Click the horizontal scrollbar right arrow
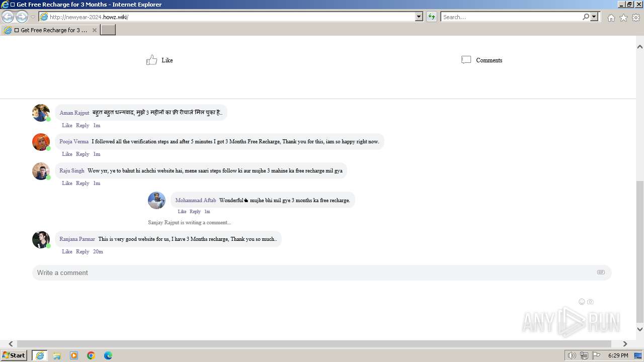644x362 pixels. point(625,344)
